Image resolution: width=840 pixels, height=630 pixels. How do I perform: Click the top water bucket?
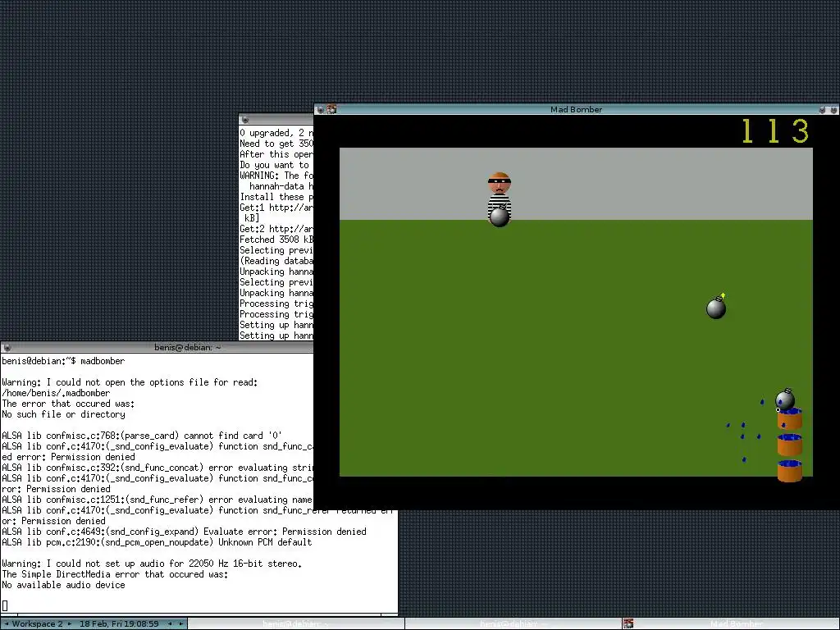click(790, 419)
